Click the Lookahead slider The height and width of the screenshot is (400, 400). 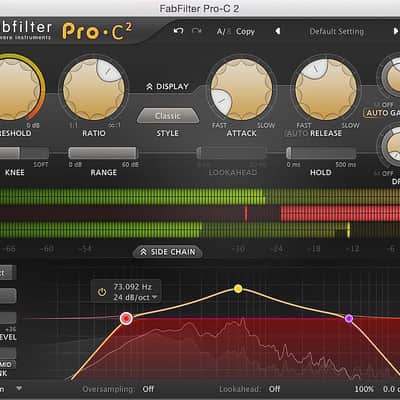[232, 153]
